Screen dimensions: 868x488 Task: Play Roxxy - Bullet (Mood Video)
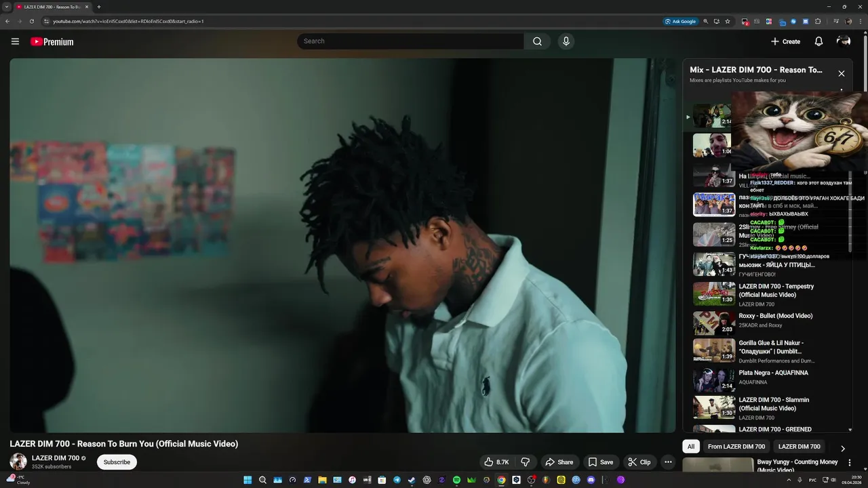(x=767, y=323)
